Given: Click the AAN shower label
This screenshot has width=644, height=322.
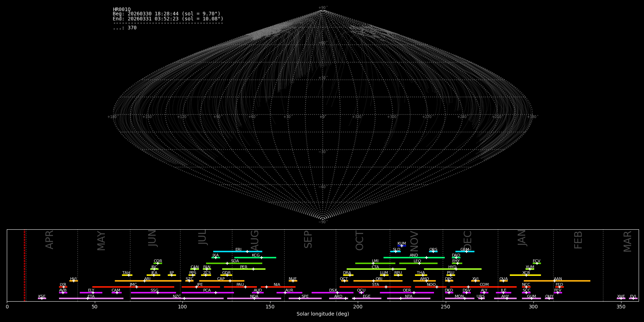Looking at the screenshot, I should coord(558,279).
